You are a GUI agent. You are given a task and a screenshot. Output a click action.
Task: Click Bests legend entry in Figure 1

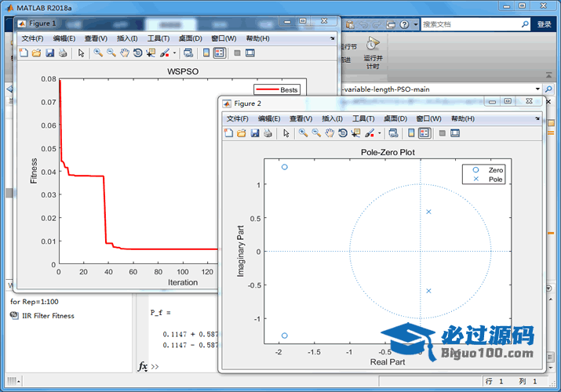[276, 89]
